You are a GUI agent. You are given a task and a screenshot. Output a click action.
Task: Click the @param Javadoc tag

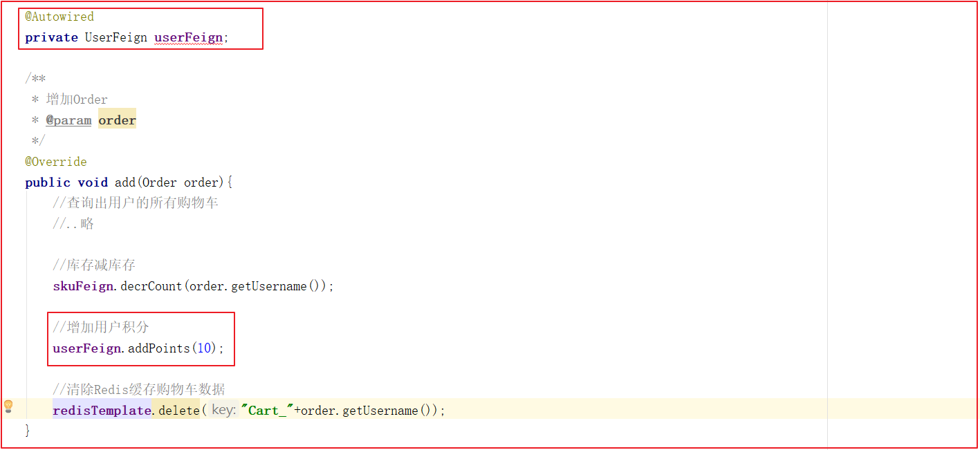pos(68,120)
